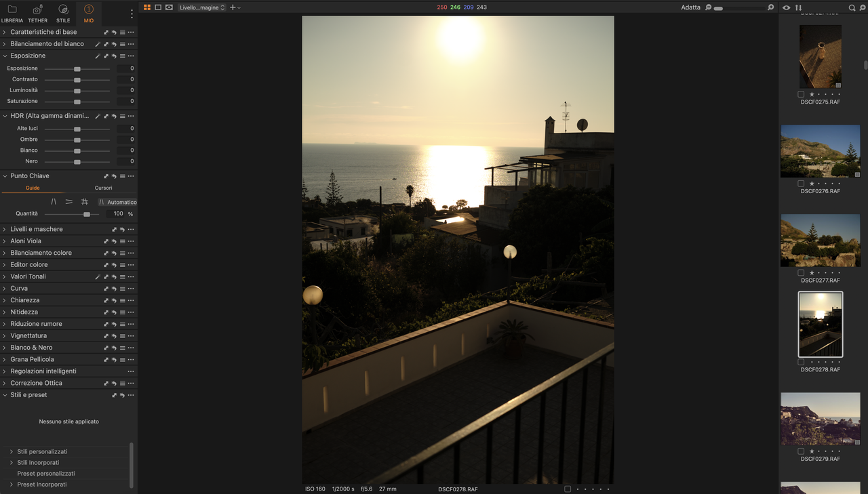Expand Caratteristiche di base panel
The width and height of the screenshot is (868, 494).
tap(4, 32)
